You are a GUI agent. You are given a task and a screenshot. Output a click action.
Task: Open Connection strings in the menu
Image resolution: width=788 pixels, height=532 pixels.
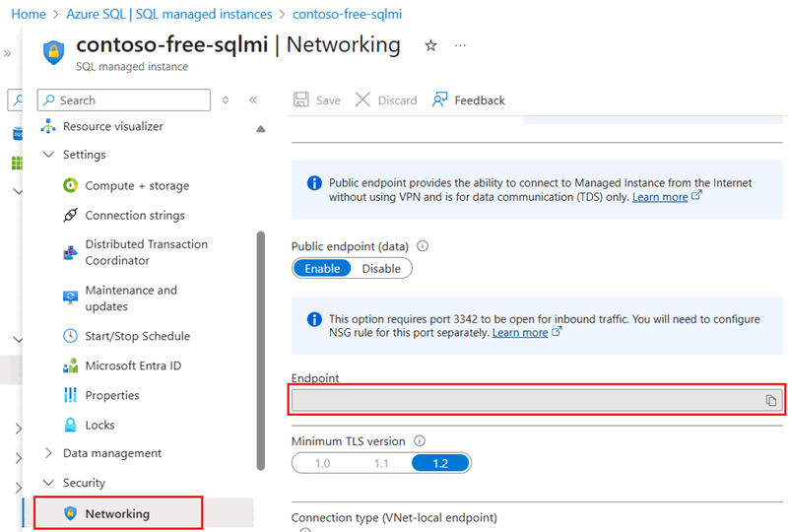pos(135,215)
